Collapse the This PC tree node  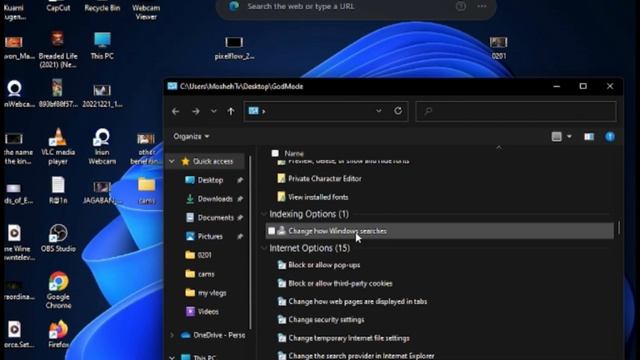point(172,357)
